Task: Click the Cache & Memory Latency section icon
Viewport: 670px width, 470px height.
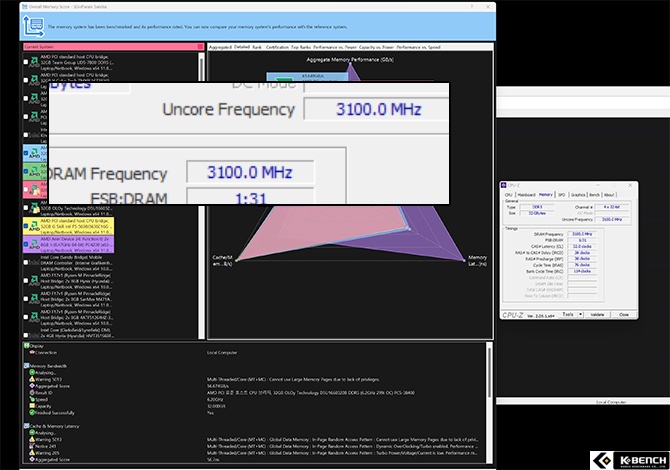Action: click(x=27, y=426)
